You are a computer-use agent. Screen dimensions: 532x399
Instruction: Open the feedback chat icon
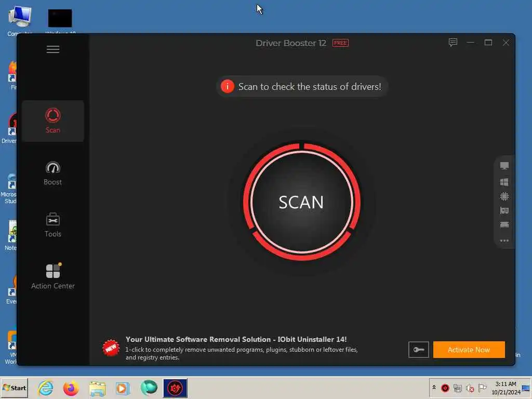pos(453,43)
